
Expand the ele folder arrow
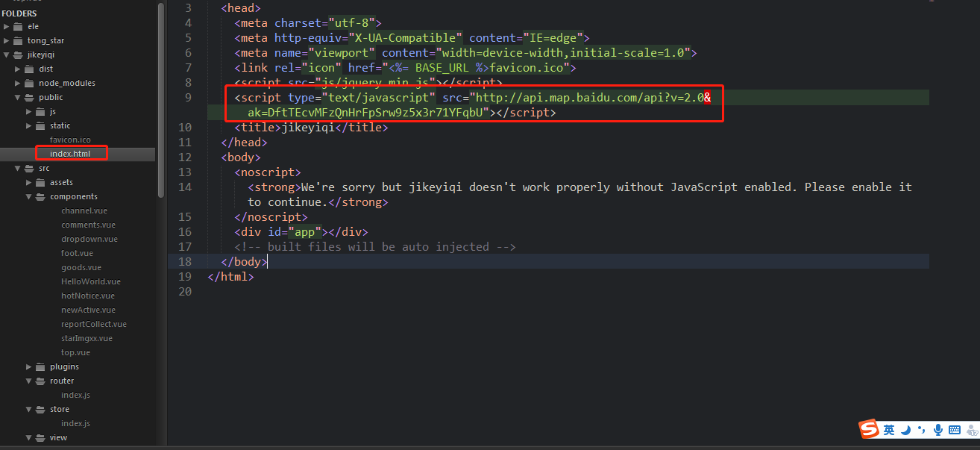[x=7, y=26]
